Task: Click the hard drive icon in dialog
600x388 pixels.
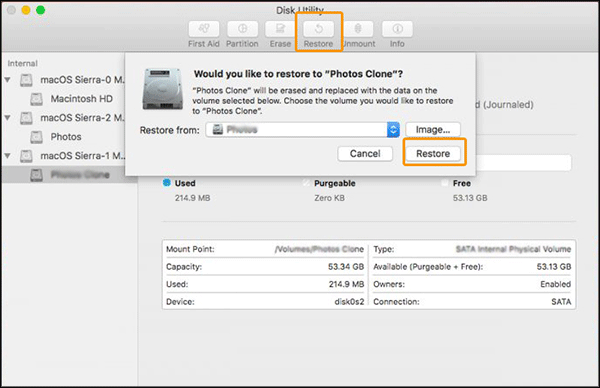Action: (x=163, y=89)
